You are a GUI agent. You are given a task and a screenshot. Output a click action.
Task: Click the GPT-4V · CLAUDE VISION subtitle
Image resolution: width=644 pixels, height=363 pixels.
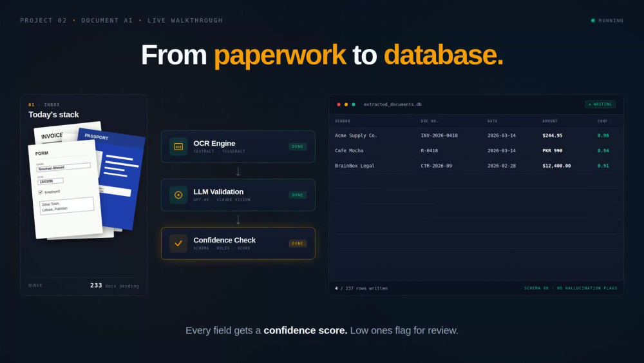(222, 200)
